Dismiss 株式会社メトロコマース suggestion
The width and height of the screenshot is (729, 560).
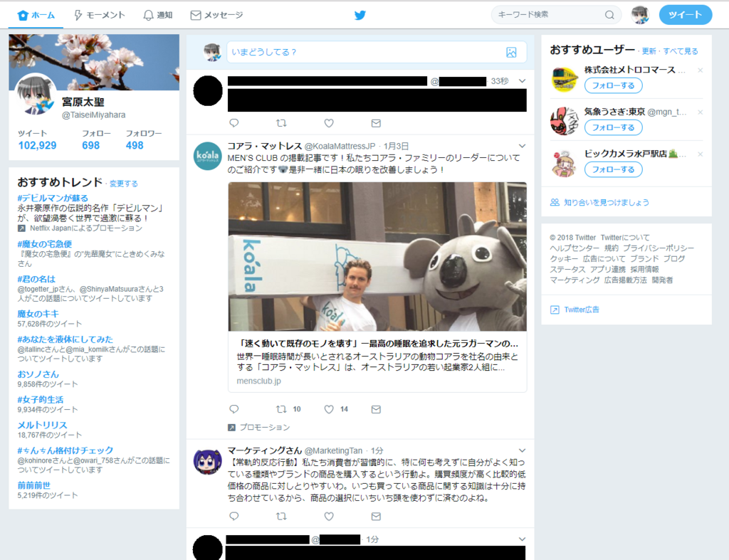pos(701,70)
